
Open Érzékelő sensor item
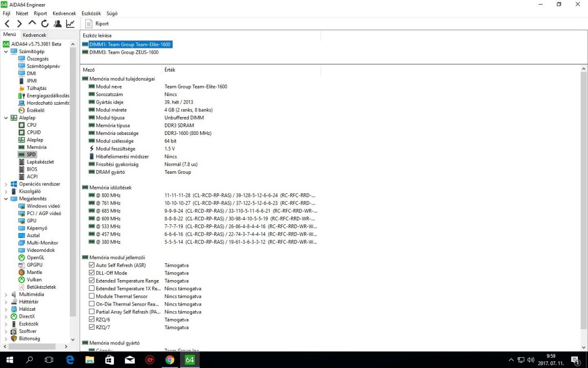click(35, 110)
